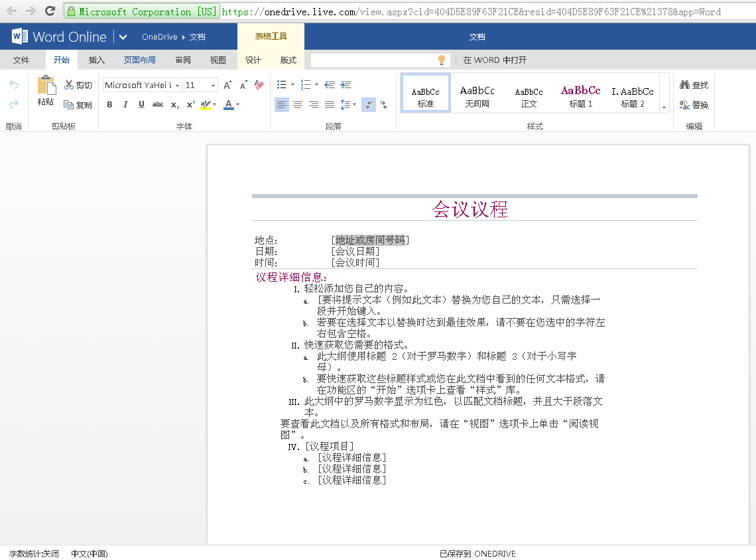756x560 pixels.
Task: Open the 页面布局 (Page Layout) tab
Action: pos(139,60)
